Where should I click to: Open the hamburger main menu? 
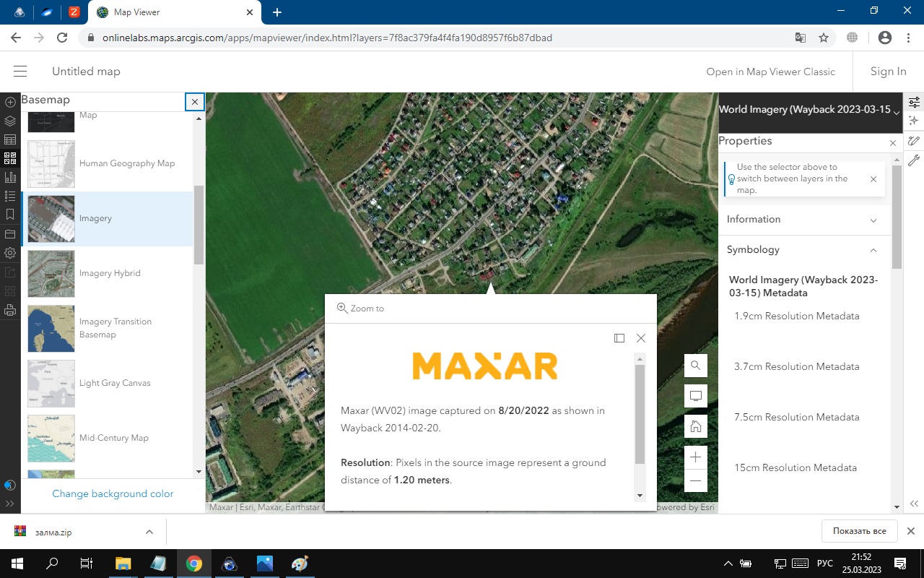click(20, 72)
